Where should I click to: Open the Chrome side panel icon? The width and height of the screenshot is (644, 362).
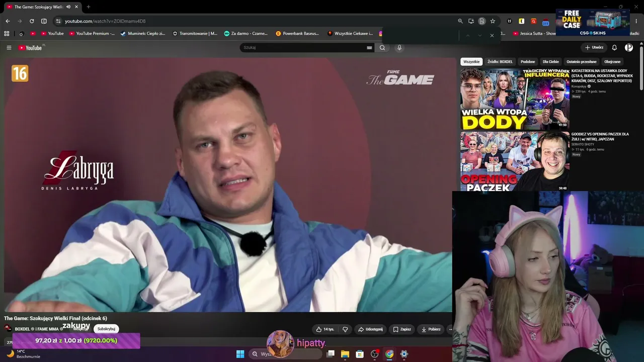[44, 21]
